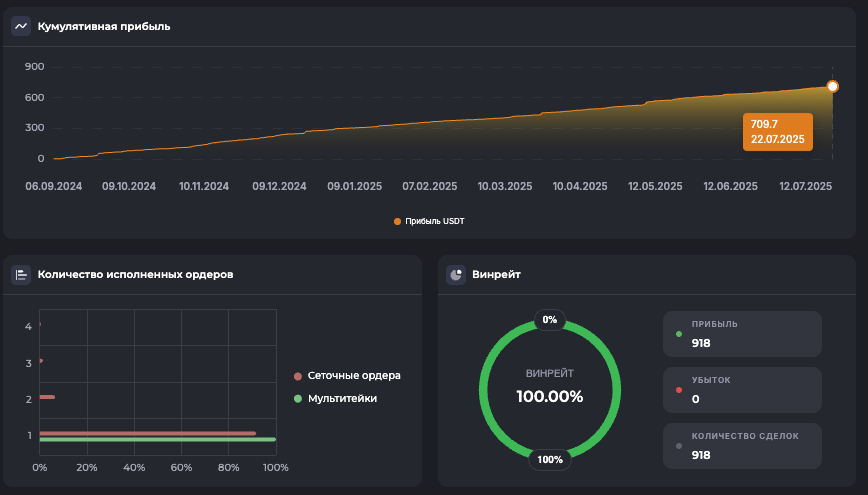Click the gray dot in КОЛИЧЕСТВО СДЕЛОК card
868x495 pixels.
679,446
